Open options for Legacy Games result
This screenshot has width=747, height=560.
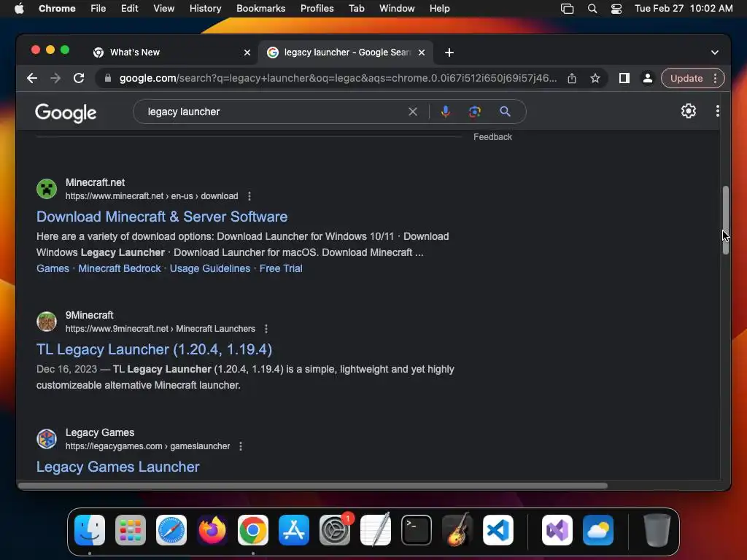click(241, 446)
